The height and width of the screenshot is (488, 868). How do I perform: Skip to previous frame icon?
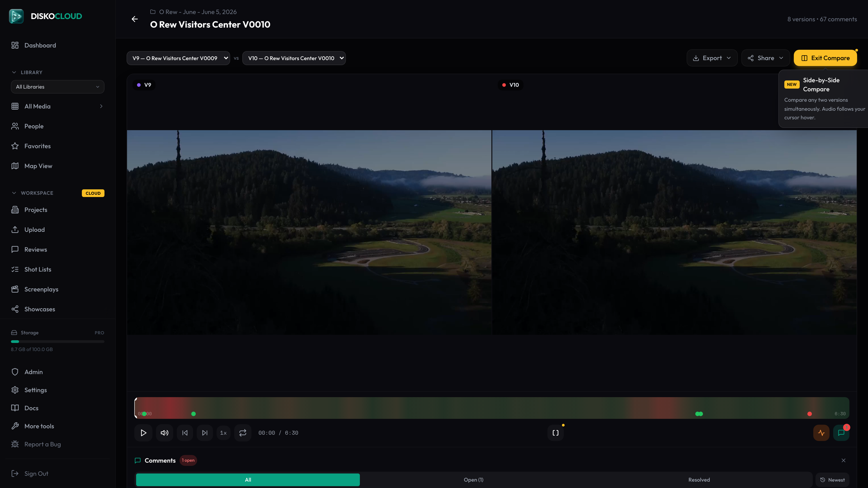[185, 433]
